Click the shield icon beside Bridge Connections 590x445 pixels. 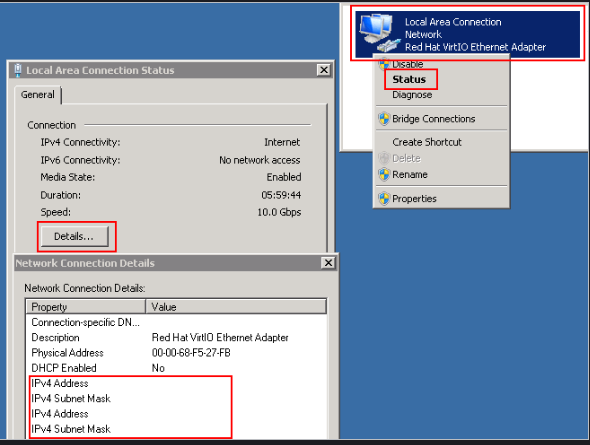[384, 119]
